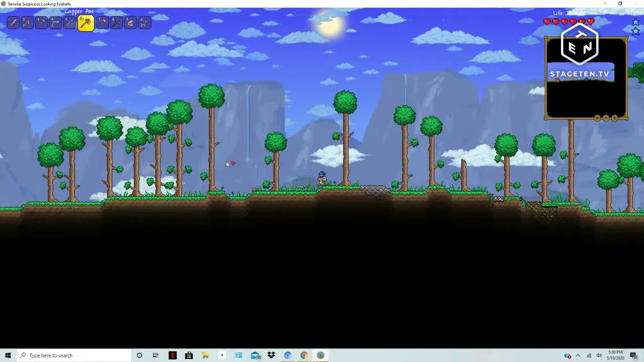Image resolution: width=644 pixels, height=362 pixels.
Task: Select the highlighted Copper Axe hotbar slot
Action: 86,23
